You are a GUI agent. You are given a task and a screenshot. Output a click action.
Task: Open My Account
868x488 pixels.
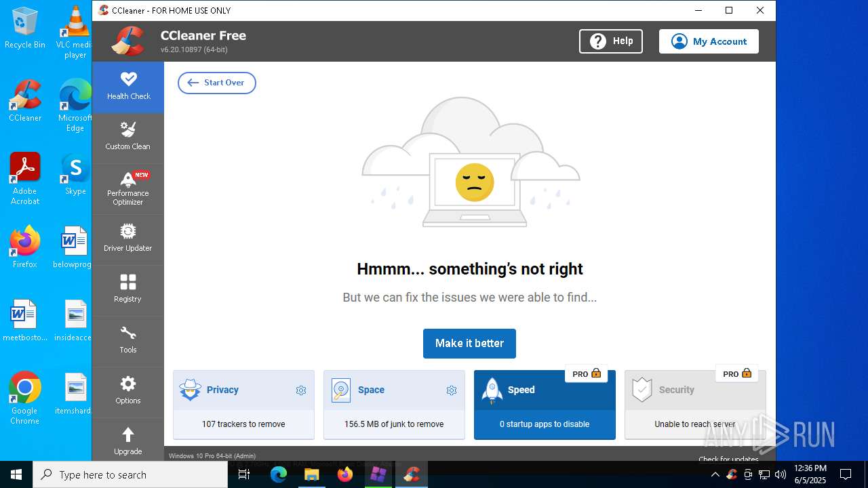pyautogui.click(x=709, y=41)
